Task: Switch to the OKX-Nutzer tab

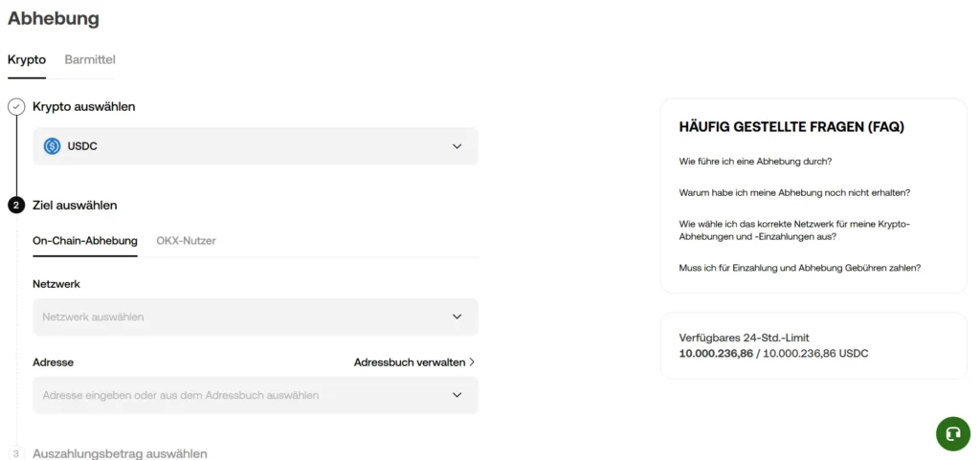Action: (186, 240)
